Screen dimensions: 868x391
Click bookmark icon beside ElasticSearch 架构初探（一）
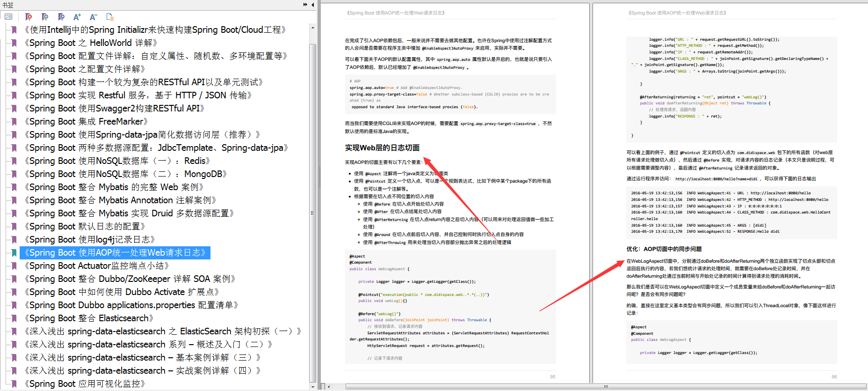click(x=14, y=332)
